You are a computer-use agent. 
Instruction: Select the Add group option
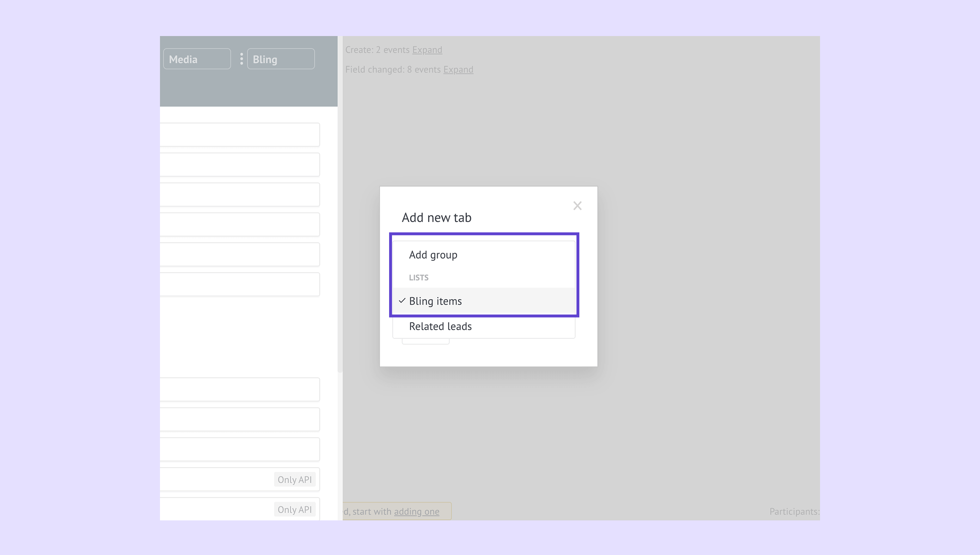(433, 255)
